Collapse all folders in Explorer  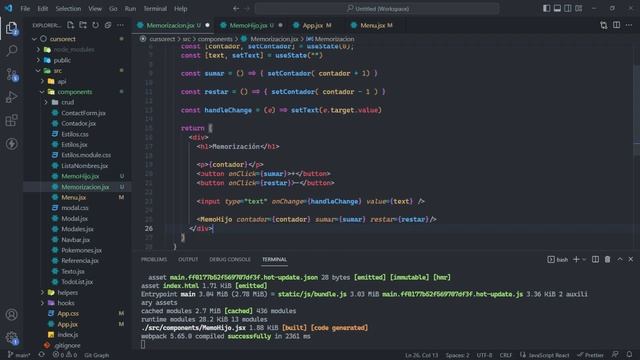(x=108, y=25)
